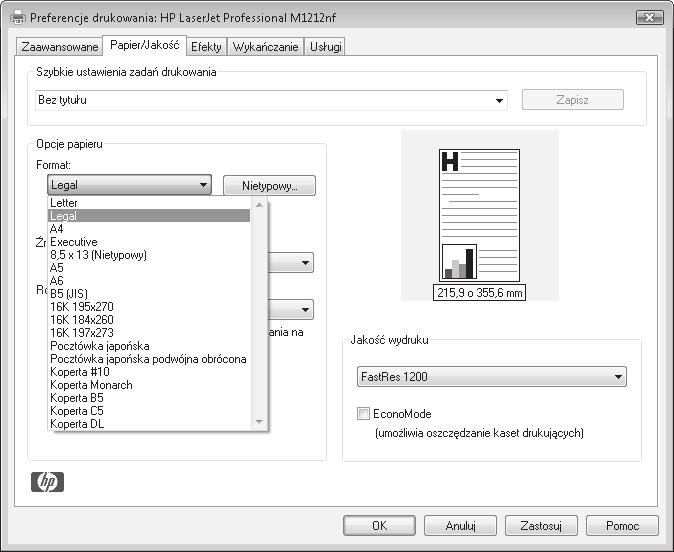
Task: Select Koperta C5 format
Action: pyautogui.click(x=149, y=411)
